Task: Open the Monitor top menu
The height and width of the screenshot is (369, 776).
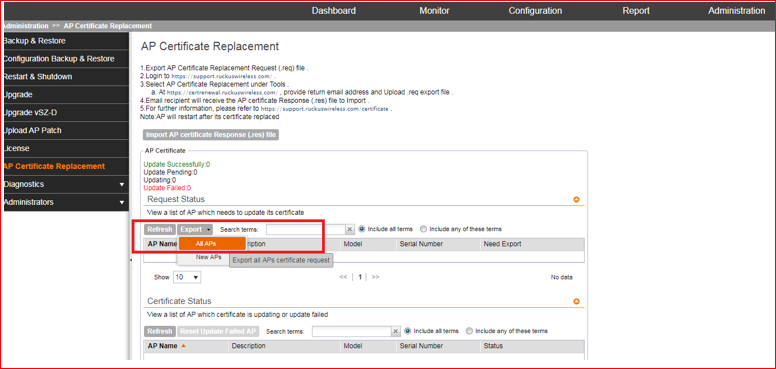Action: (x=434, y=10)
